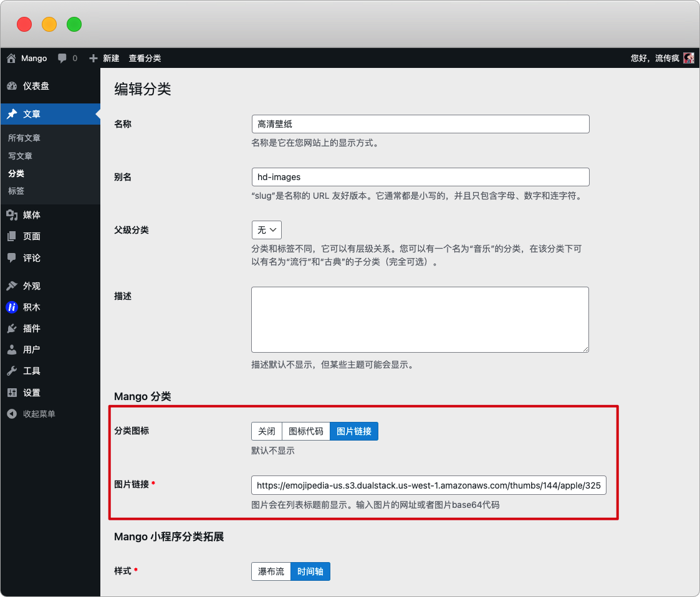Click the 积木 blue circle icon
This screenshot has height=597, width=700.
point(12,307)
